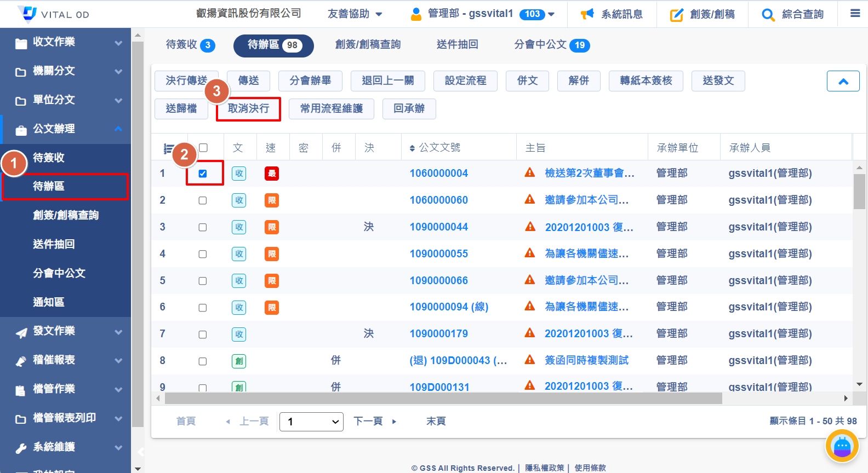Open document link 1090000066
868x473 pixels.
point(438,280)
